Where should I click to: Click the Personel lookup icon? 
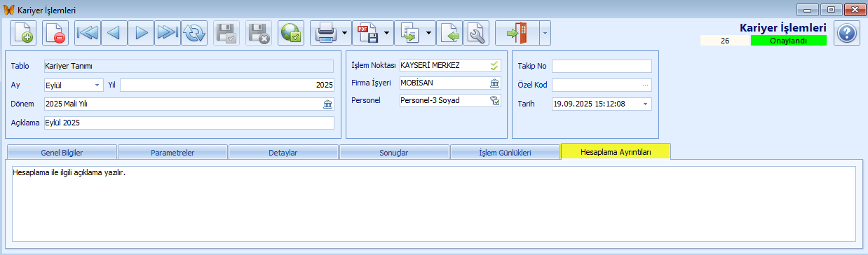tap(494, 100)
